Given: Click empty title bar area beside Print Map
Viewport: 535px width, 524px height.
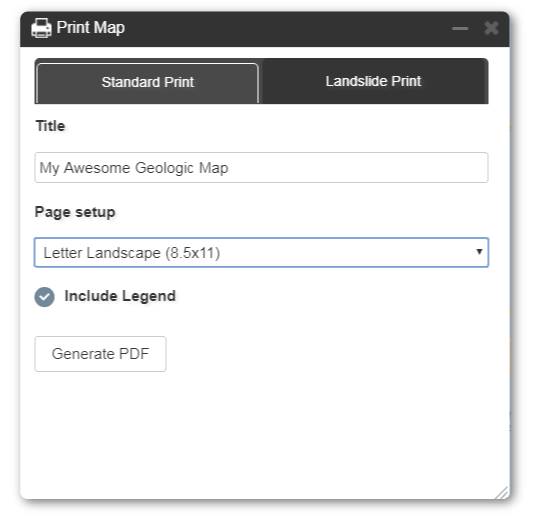Looking at the screenshot, I should click(287, 29).
